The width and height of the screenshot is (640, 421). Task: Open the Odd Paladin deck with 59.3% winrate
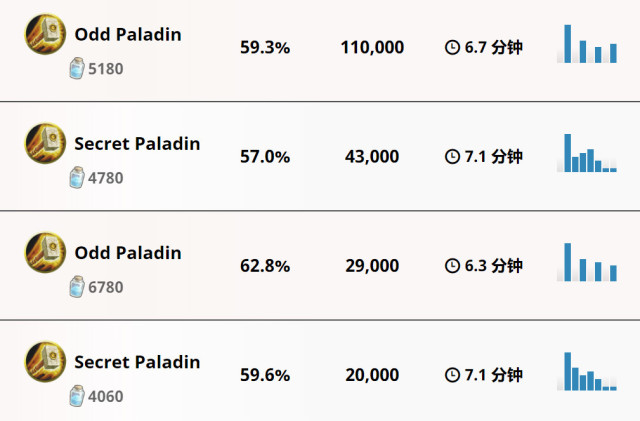pyautogui.click(x=320, y=51)
